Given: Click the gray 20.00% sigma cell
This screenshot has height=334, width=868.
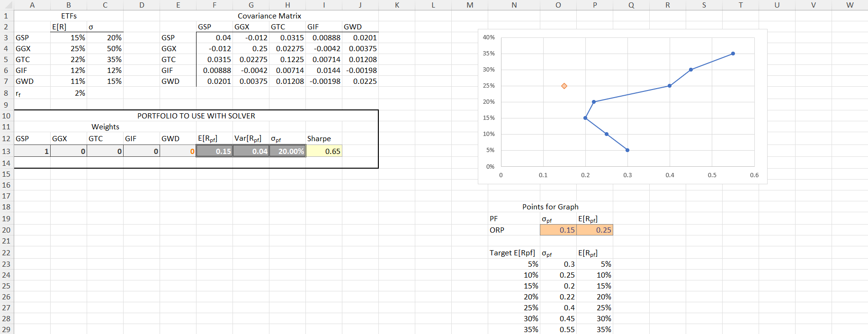Looking at the screenshot, I should (287, 151).
